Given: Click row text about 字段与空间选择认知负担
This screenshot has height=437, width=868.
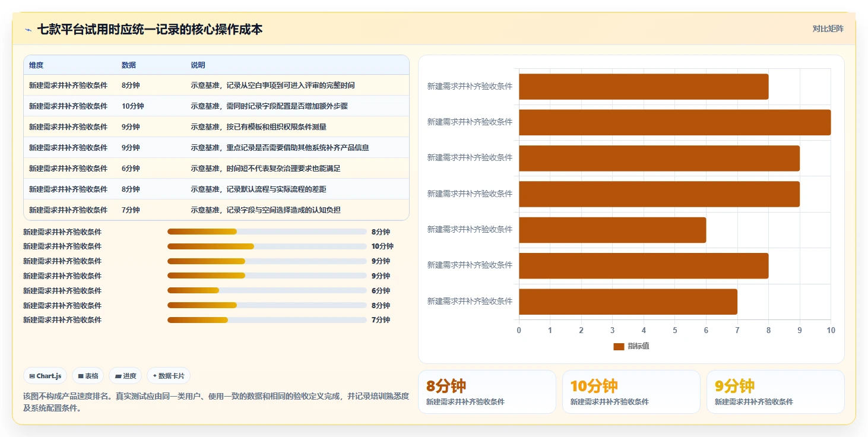Looking at the screenshot, I should pos(265,210).
